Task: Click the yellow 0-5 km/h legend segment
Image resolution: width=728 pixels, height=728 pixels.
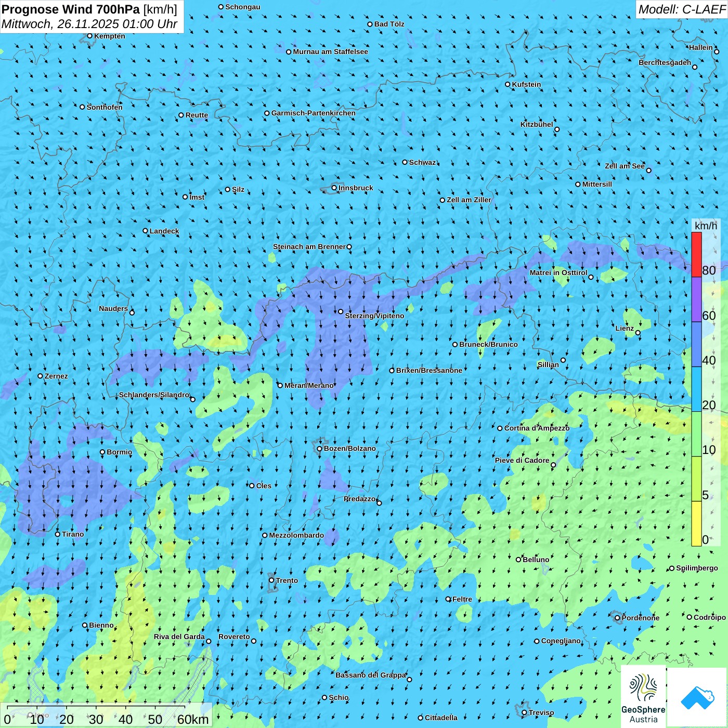Action: click(x=696, y=524)
